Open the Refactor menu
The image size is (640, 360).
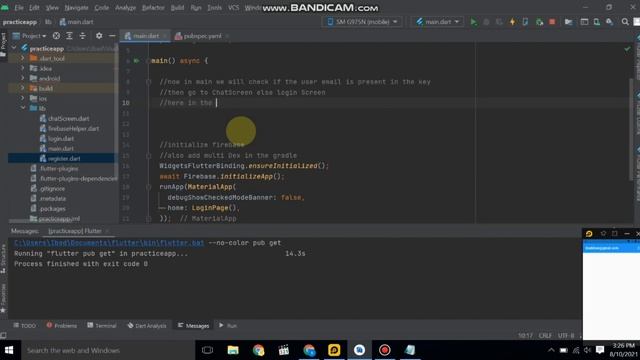153,8
